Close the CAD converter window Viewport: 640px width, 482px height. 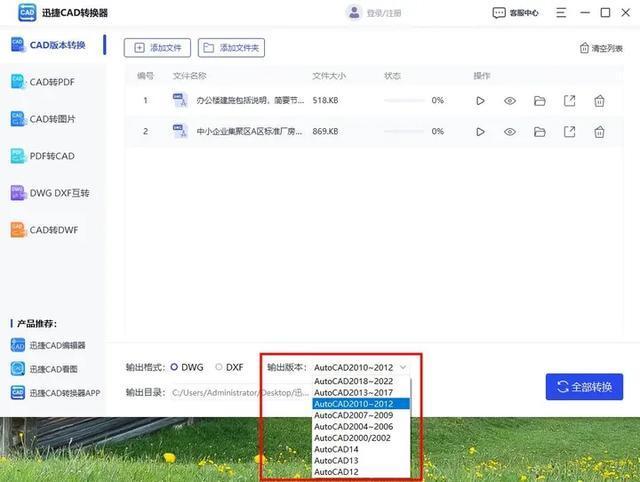(626, 13)
